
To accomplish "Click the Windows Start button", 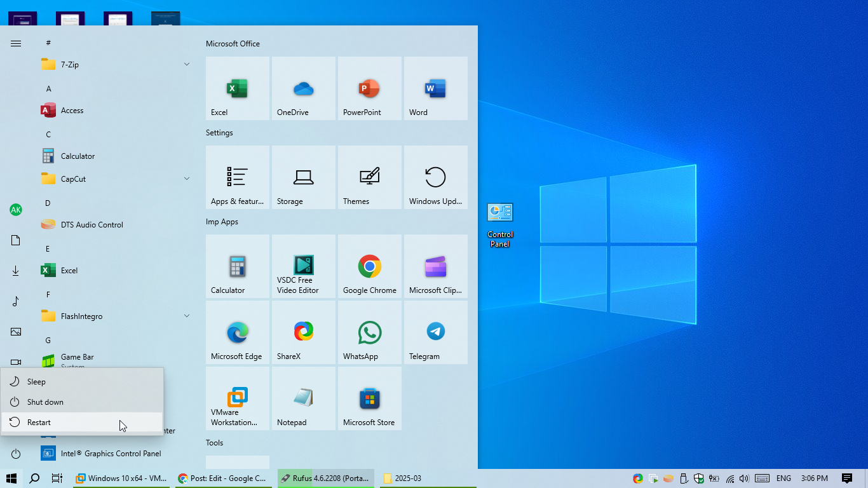I will pos(11,478).
